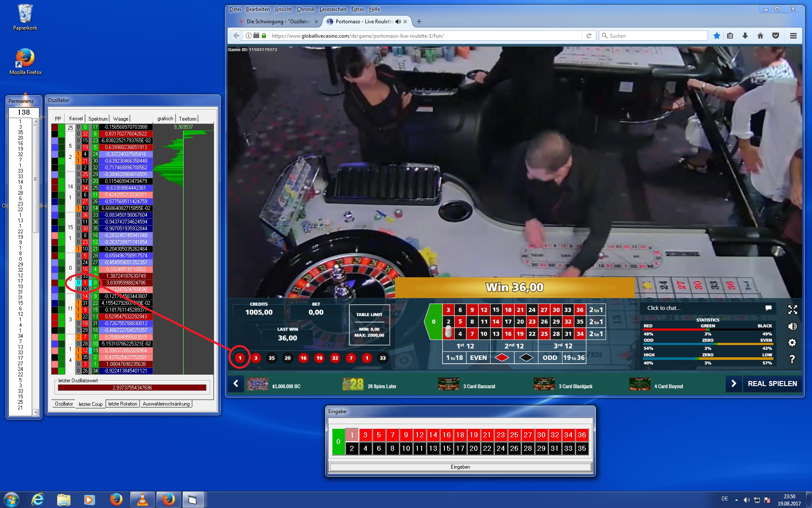This screenshot has height=508, width=812.
Task: Open the Lesezeichen menu
Action: click(333, 9)
